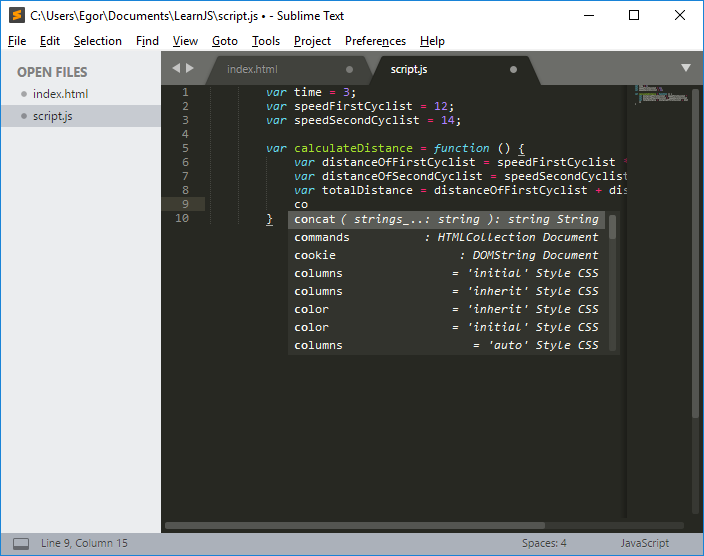Close the index.html tab using its dot
704x556 pixels.
pos(350,70)
